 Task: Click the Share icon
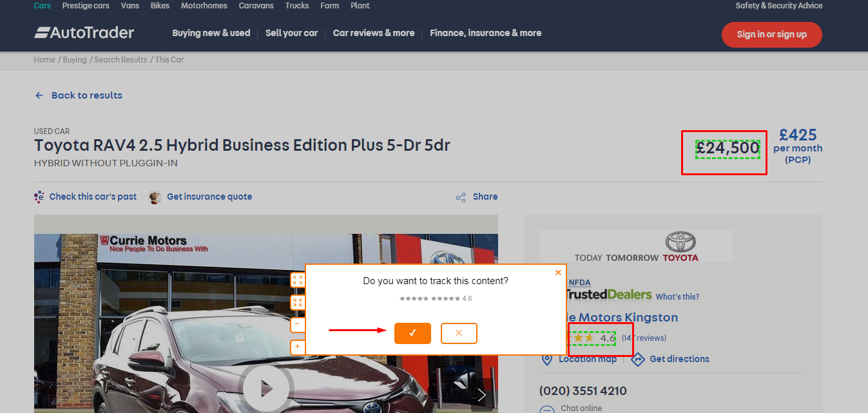click(x=461, y=197)
